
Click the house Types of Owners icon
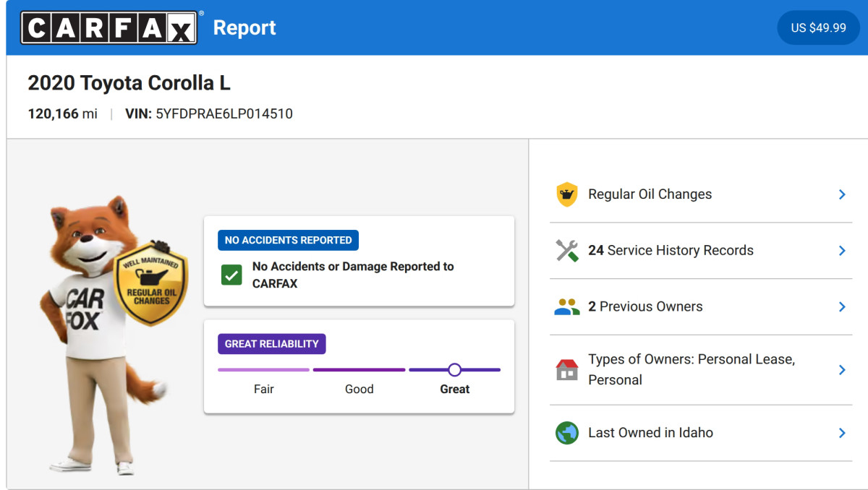[567, 370]
